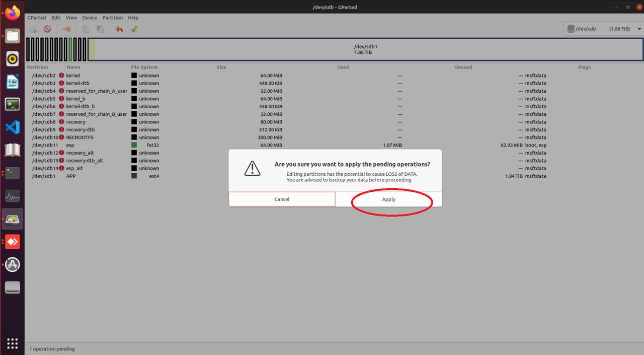
Task: Click the warning icon beside RECROOTFS
Action: (x=61, y=137)
